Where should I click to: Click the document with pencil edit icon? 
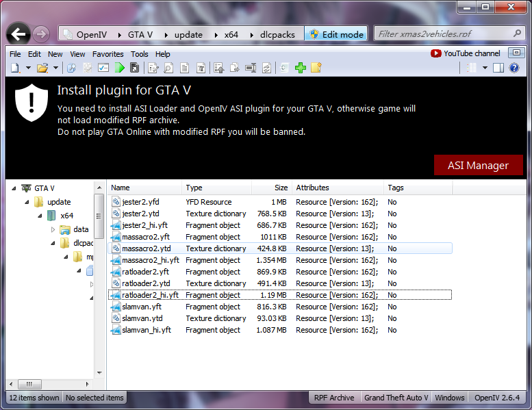pyautogui.click(x=153, y=68)
